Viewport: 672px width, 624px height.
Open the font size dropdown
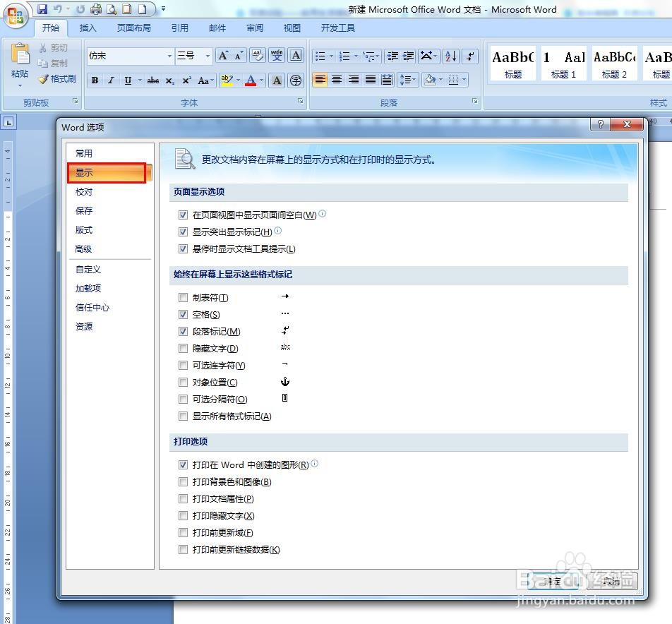(208, 56)
